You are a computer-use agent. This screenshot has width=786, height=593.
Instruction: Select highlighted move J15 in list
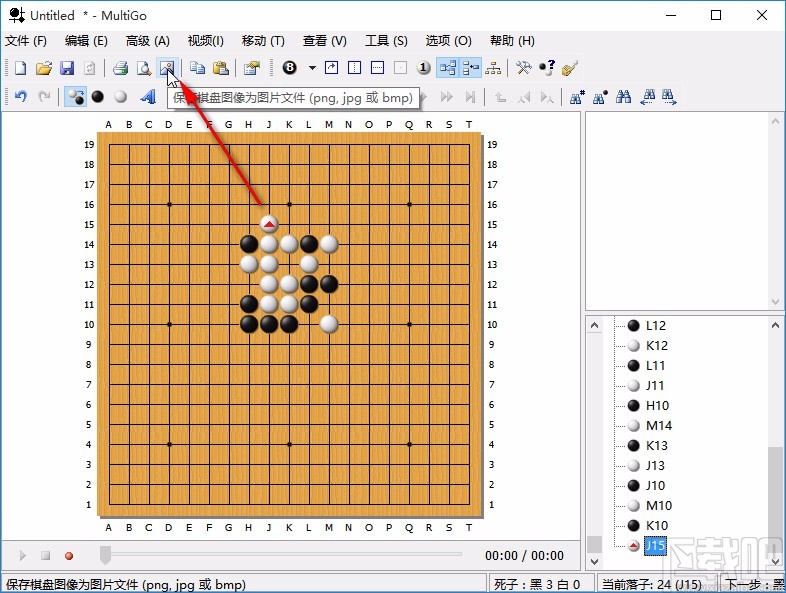pyautogui.click(x=655, y=545)
